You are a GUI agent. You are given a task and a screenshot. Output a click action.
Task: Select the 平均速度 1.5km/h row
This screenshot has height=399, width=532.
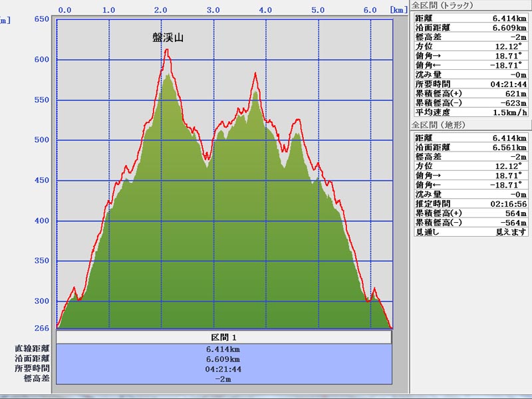(471, 112)
